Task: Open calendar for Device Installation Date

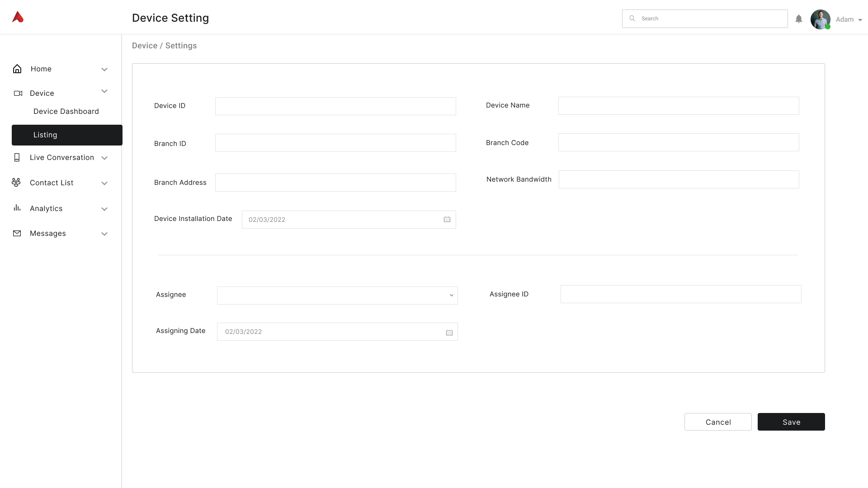Action: pyautogui.click(x=447, y=219)
